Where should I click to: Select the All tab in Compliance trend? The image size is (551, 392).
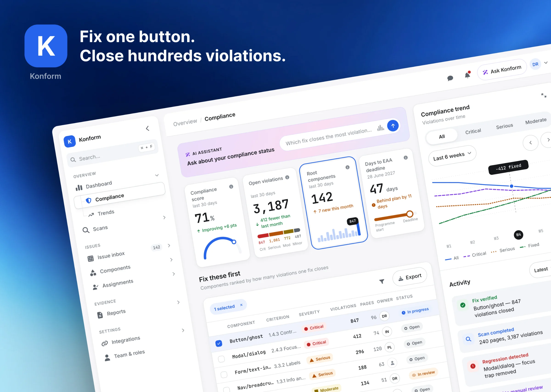(x=442, y=137)
